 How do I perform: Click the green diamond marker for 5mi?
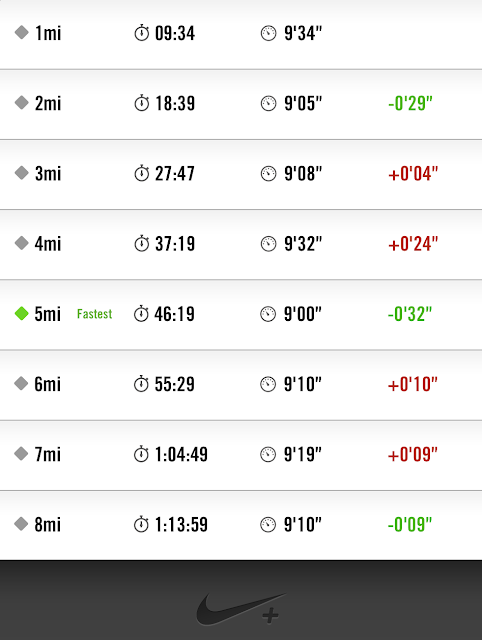pyautogui.click(x=22, y=313)
